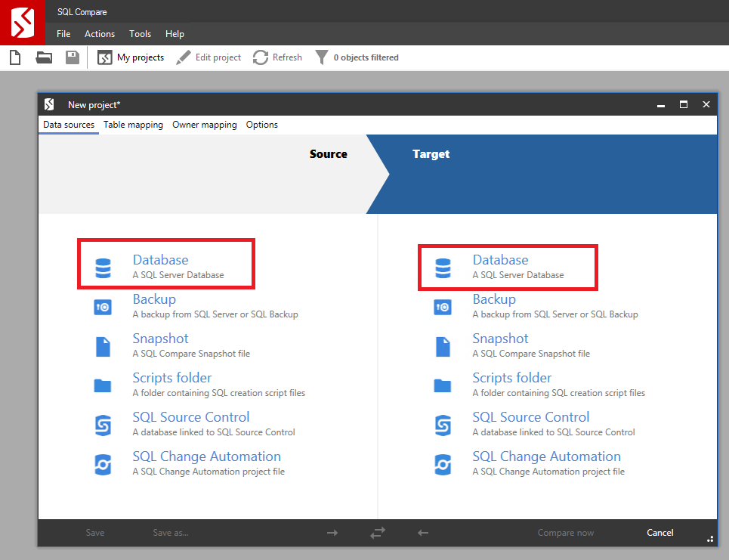Click the Target Scripts folder icon
This screenshot has width=729, height=560.
[x=443, y=385]
